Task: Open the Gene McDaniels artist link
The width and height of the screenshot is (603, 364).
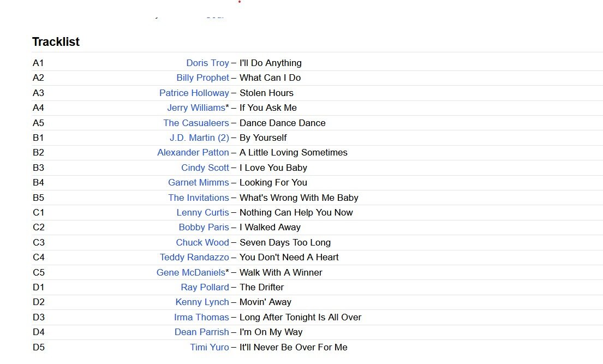Action: click(x=191, y=272)
